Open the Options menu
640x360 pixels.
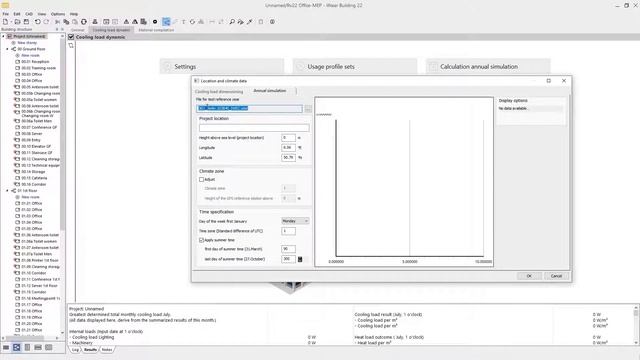[58, 14]
